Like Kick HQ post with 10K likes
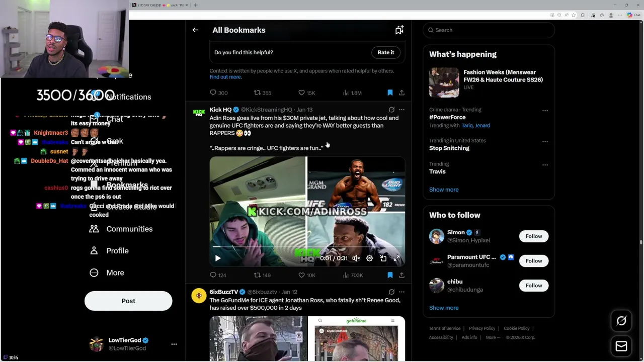Image resolution: width=644 pixels, height=362 pixels. (306, 276)
